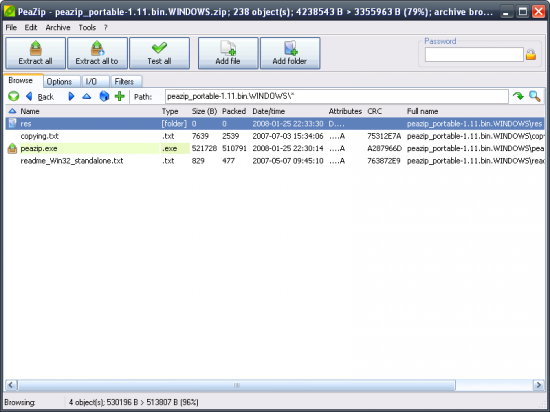
Task: Sort by the Date/time column header
Action: [x=269, y=112]
